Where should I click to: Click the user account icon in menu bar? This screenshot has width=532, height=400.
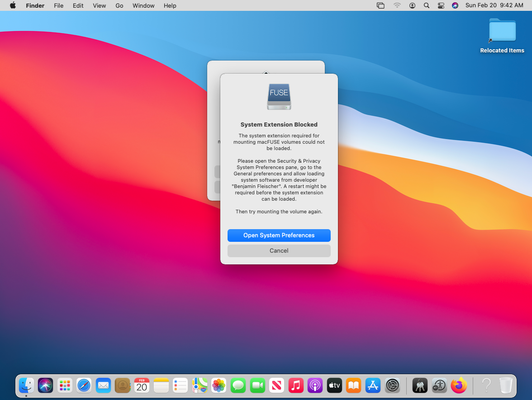pyautogui.click(x=412, y=5)
